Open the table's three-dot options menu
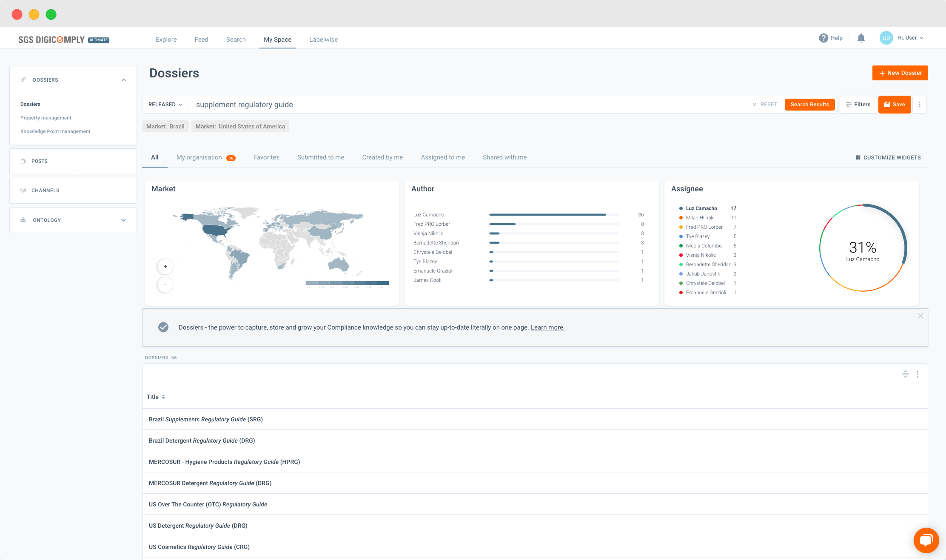946x560 pixels. (918, 374)
